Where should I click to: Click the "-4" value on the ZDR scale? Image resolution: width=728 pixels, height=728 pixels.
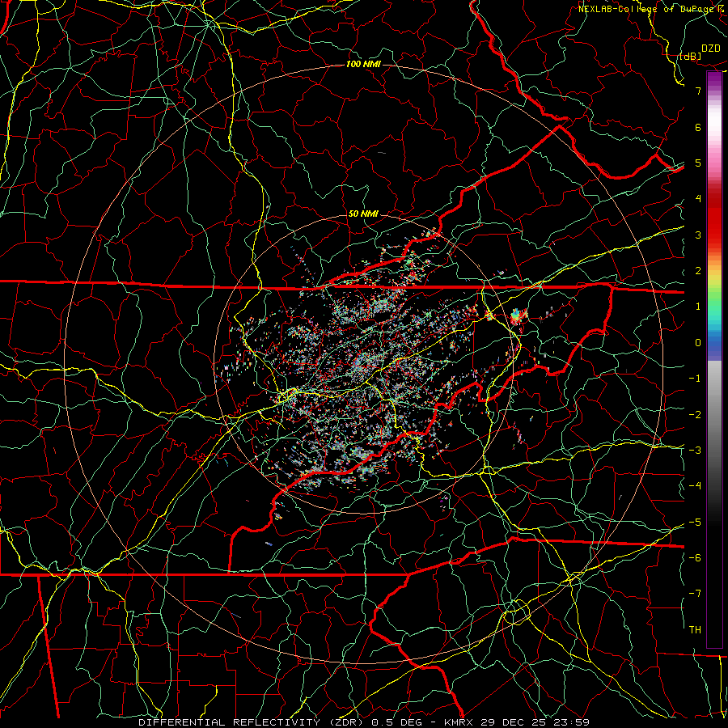click(x=695, y=486)
